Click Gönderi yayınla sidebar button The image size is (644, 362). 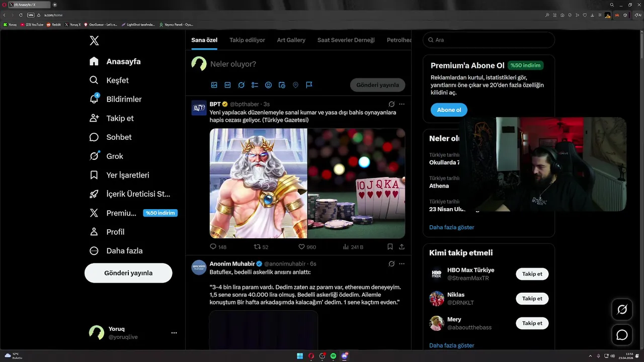tap(128, 273)
